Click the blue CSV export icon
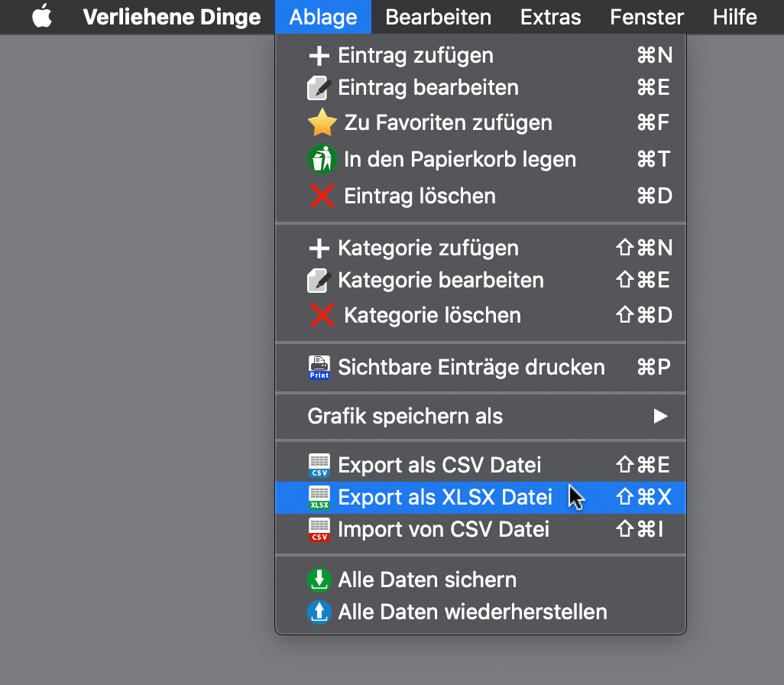The image size is (784, 685). [319, 465]
